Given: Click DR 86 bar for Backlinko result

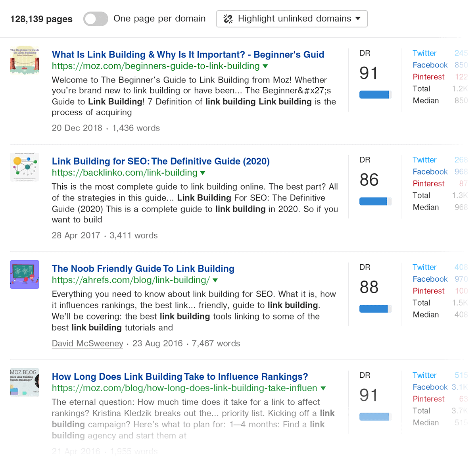Looking at the screenshot, I should click(x=375, y=201).
